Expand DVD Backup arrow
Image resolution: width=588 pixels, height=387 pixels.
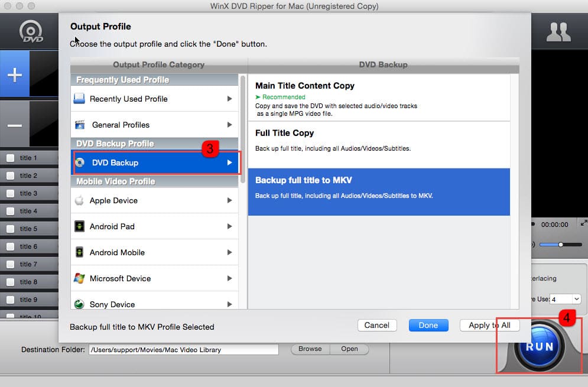[x=229, y=162]
